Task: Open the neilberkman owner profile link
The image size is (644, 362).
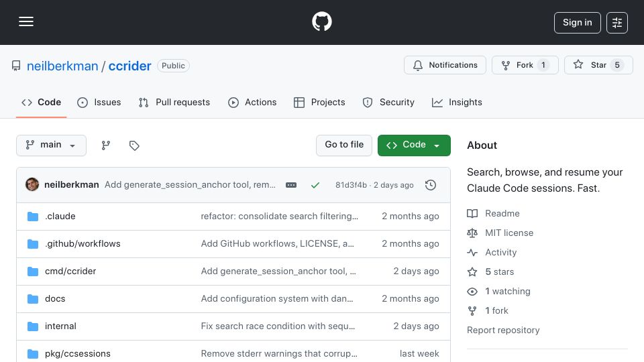Action: pyautogui.click(x=62, y=66)
